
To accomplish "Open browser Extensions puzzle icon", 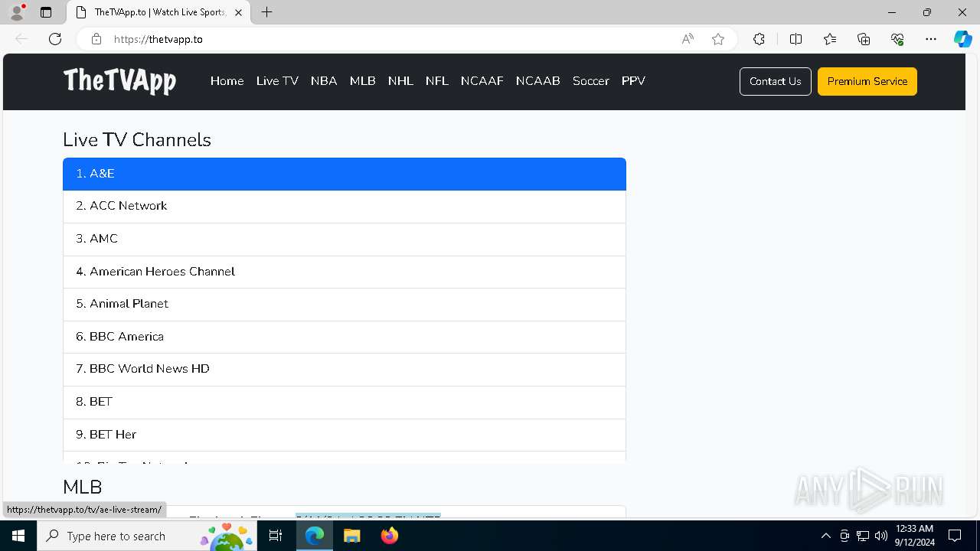I will click(759, 39).
